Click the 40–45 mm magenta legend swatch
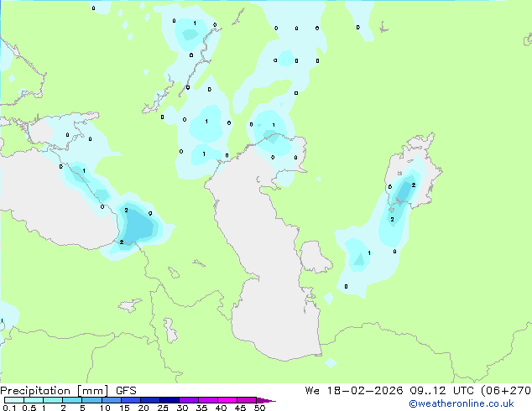This screenshot has width=532, height=411. click(227, 400)
